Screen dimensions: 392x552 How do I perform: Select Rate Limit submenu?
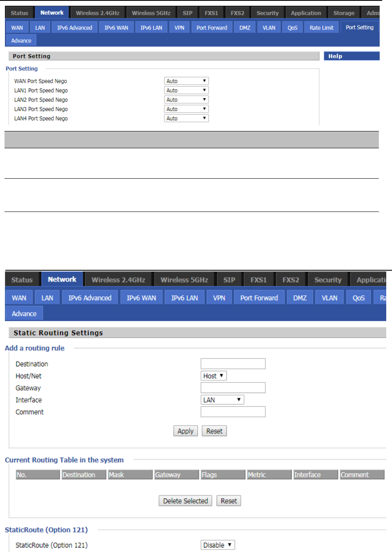pos(322,28)
